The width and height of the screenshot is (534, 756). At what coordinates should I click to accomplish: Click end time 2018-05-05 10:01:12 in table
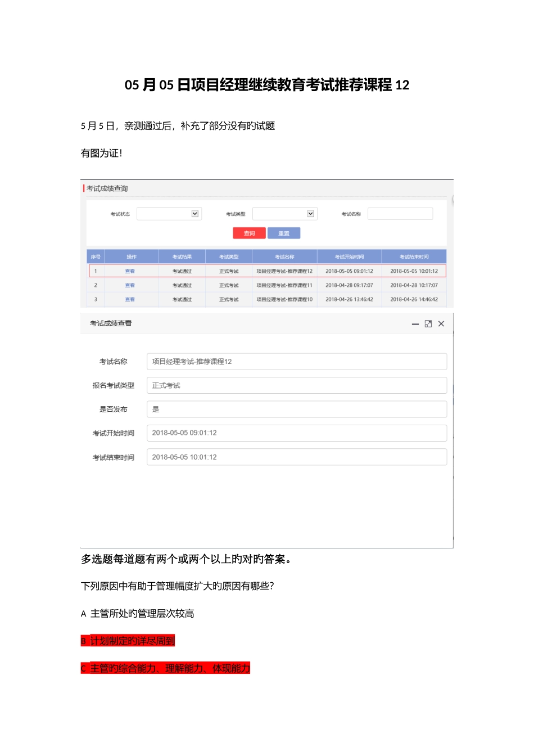pos(414,271)
